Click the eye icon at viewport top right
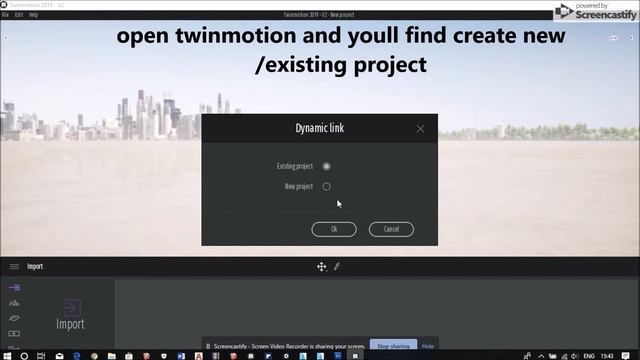Screen dimensions: 640x360 click(613, 38)
